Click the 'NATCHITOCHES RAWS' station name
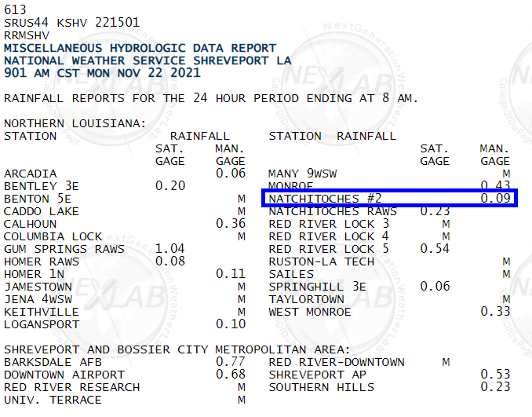This screenshot has height=417, width=532. coord(333,211)
